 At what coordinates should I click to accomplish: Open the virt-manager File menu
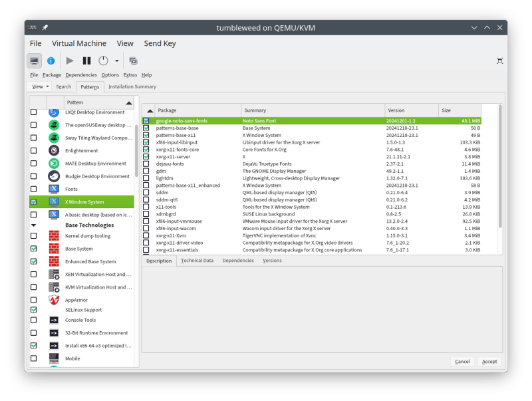36,43
